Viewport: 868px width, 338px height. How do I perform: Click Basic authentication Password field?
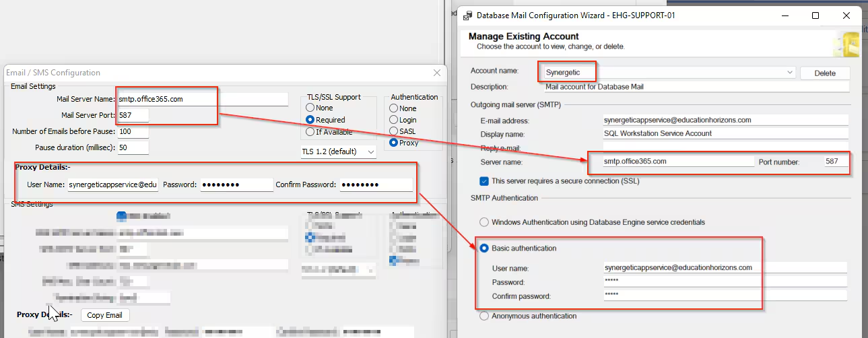[725, 281]
